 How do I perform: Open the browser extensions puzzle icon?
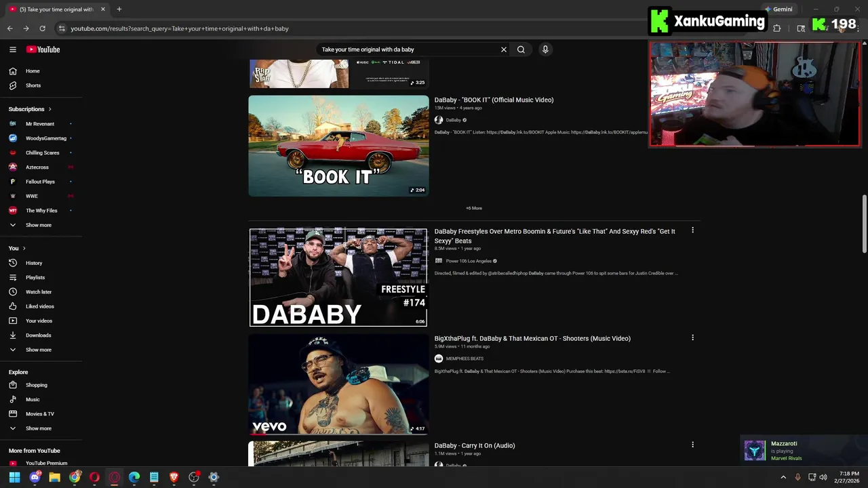point(777,28)
